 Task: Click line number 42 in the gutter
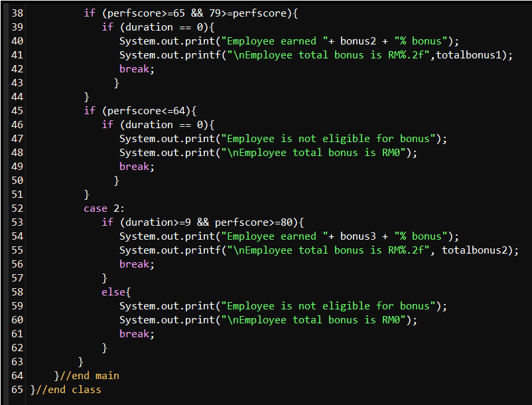17,69
